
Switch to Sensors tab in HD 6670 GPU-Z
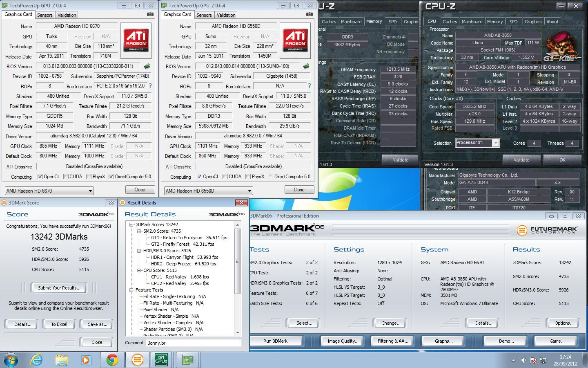pyautogui.click(x=45, y=15)
